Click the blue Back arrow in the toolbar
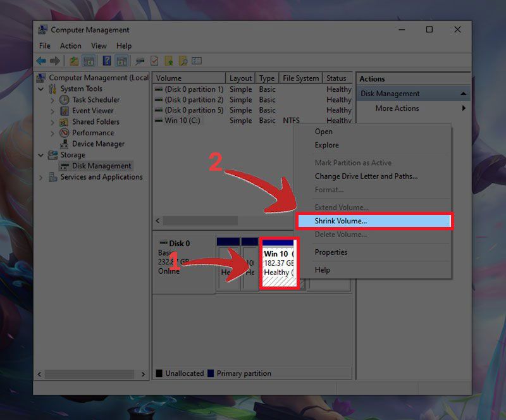506x420 pixels. [41, 61]
